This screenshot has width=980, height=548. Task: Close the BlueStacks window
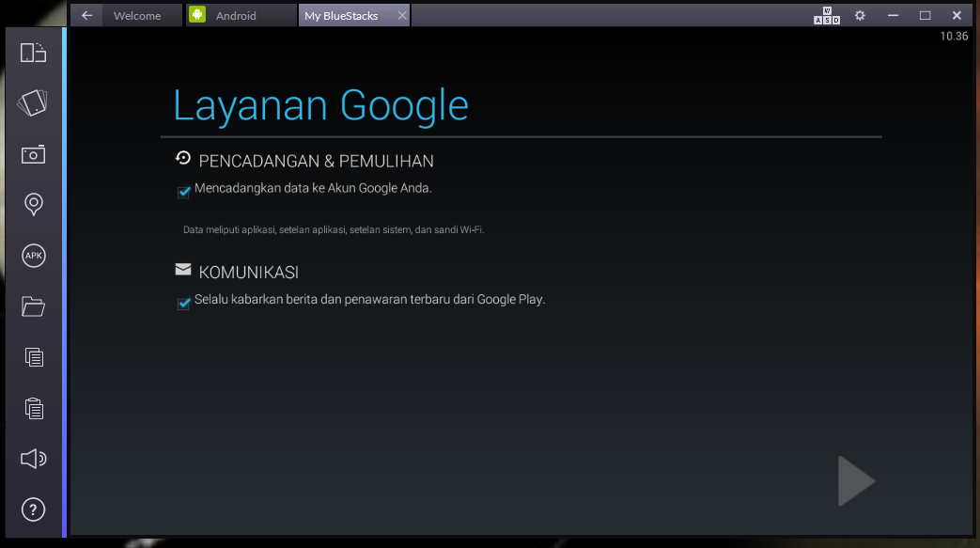[x=957, y=16]
